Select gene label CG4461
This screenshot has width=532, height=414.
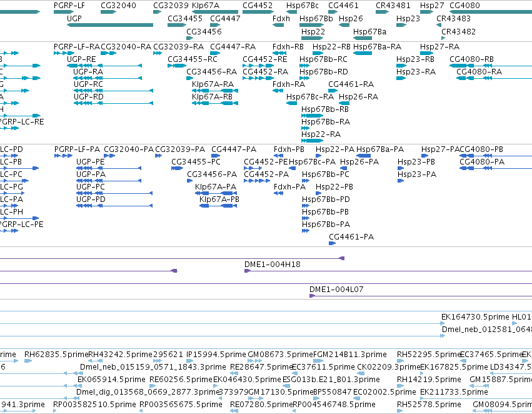click(x=343, y=6)
